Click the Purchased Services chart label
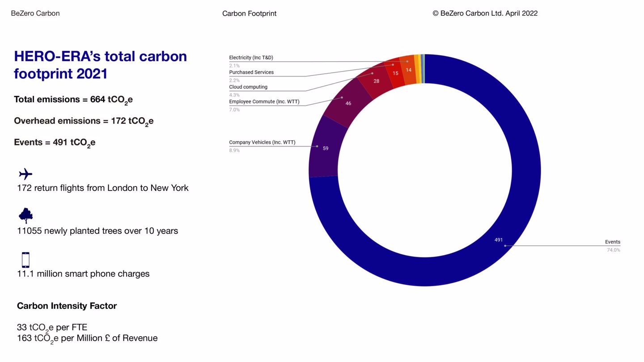This screenshot has width=644, height=362. pyautogui.click(x=251, y=72)
